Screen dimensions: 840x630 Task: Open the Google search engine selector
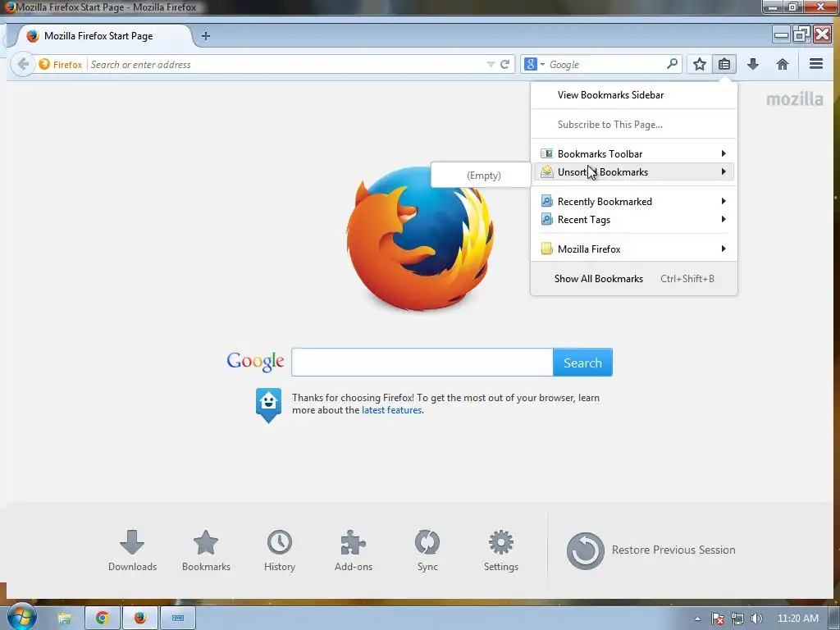pyautogui.click(x=534, y=64)
